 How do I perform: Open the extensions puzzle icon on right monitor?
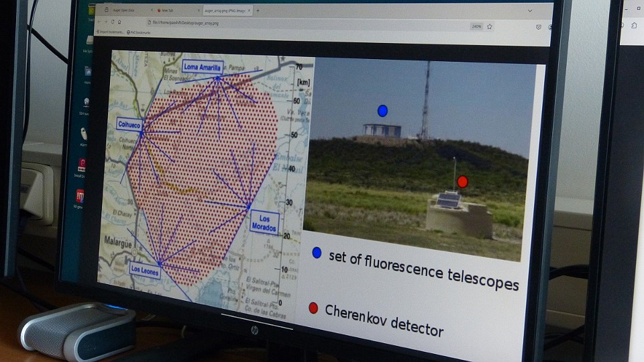pyautogui.click(x=634, y=26)
